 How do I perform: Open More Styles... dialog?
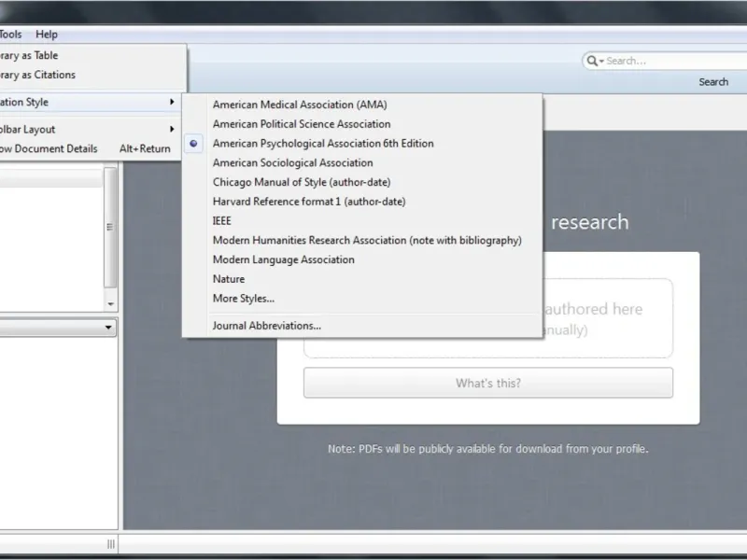pos(362,299)
